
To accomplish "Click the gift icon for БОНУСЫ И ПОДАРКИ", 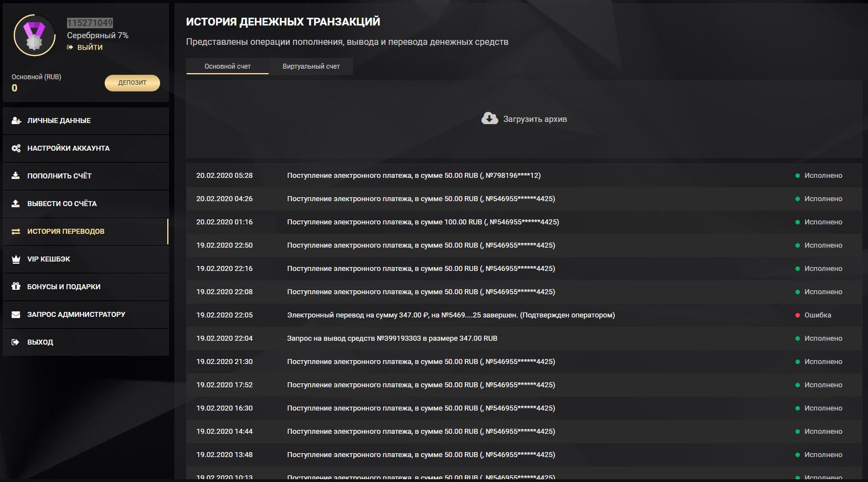I will 16,286.
